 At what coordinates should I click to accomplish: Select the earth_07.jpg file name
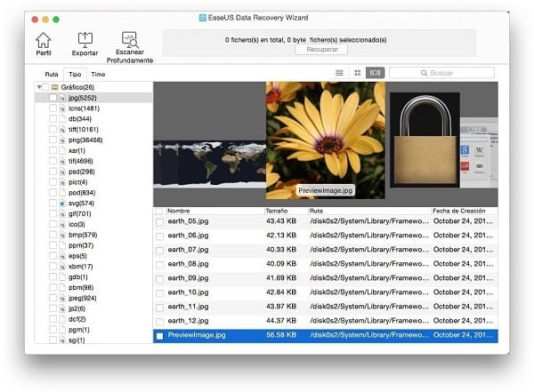tap(188, 250)
